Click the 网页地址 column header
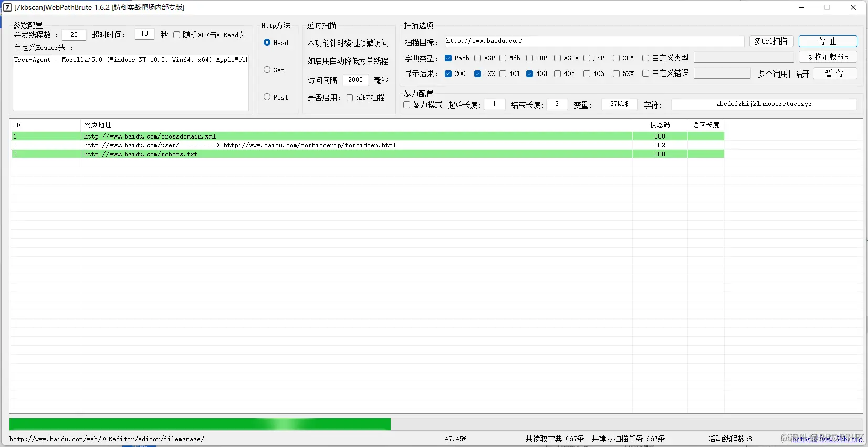The image size is (868, 447). click(357, 125)
